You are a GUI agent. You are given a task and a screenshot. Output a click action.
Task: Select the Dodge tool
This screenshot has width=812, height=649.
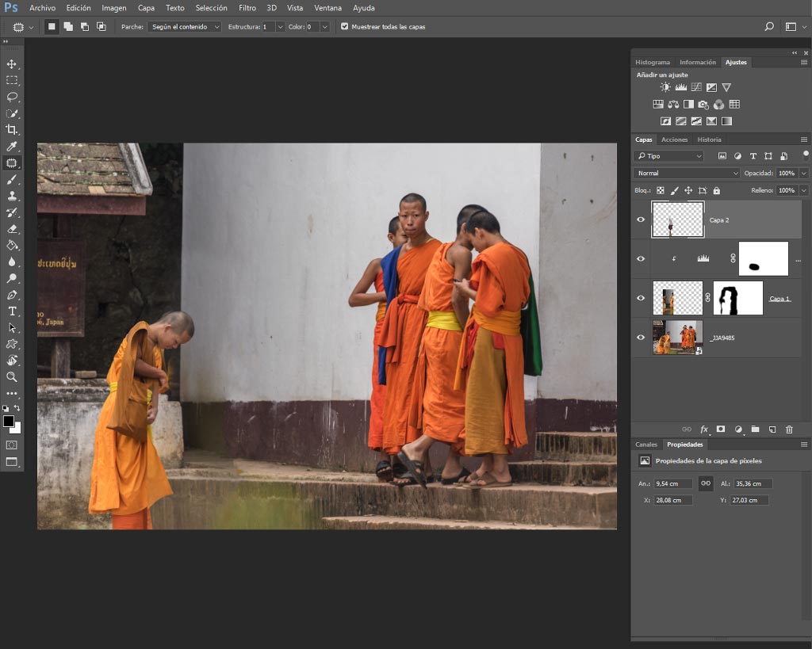(x=11, y=278)
